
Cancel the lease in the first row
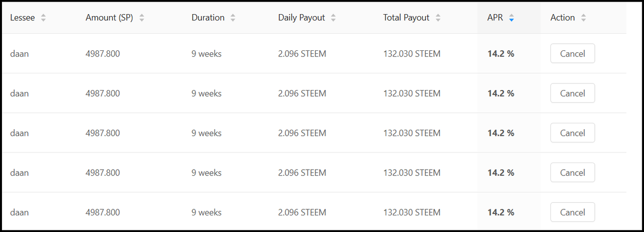tap(573, 53)
